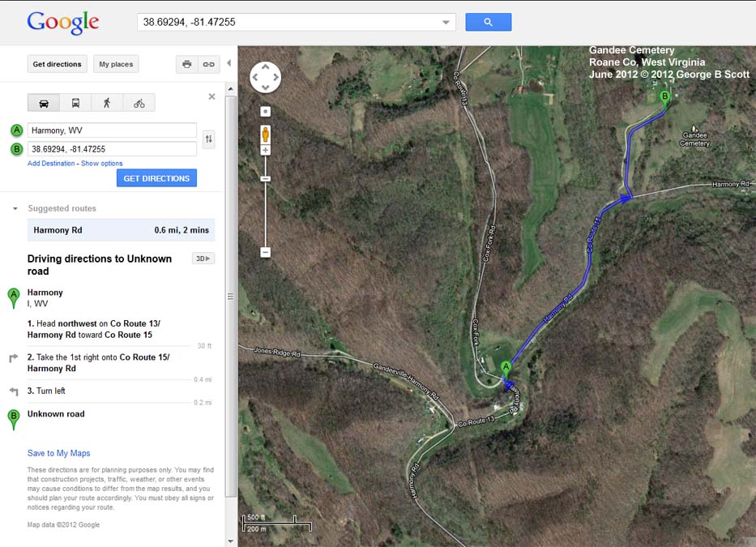Viewport: 756px width, 547px height.
Task: Collapse the left side panel arrow
Action: tap(229, 63)
